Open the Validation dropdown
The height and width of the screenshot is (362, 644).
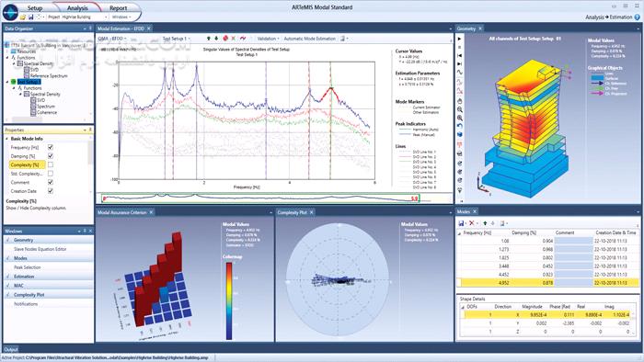[x=269, y=39]
